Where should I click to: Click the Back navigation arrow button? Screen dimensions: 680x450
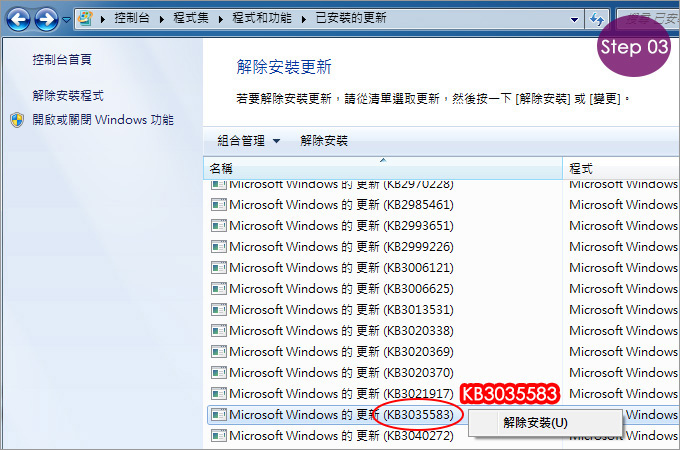pos(18,19)
